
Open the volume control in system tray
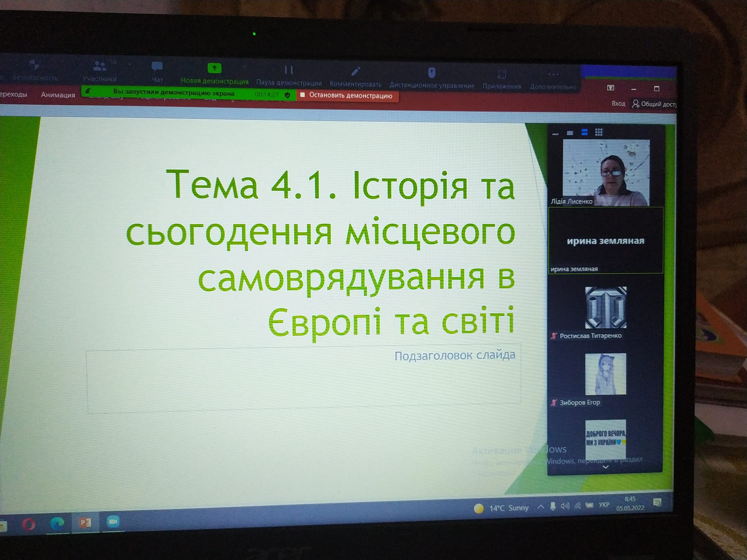tap(565, 506)
